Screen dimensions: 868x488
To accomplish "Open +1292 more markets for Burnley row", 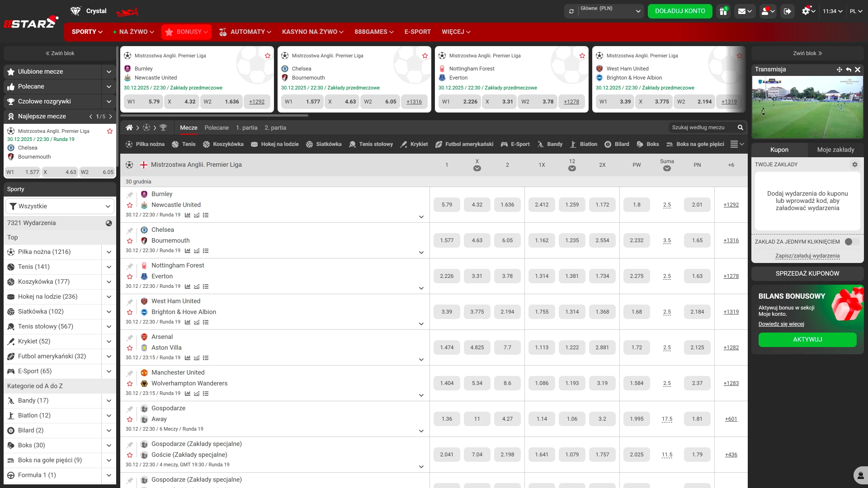I will [731, 205].
